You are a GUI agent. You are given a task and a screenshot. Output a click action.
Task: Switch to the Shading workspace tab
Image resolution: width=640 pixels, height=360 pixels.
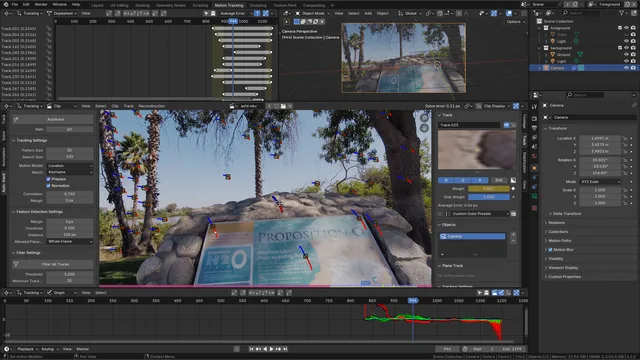point(142,5)
